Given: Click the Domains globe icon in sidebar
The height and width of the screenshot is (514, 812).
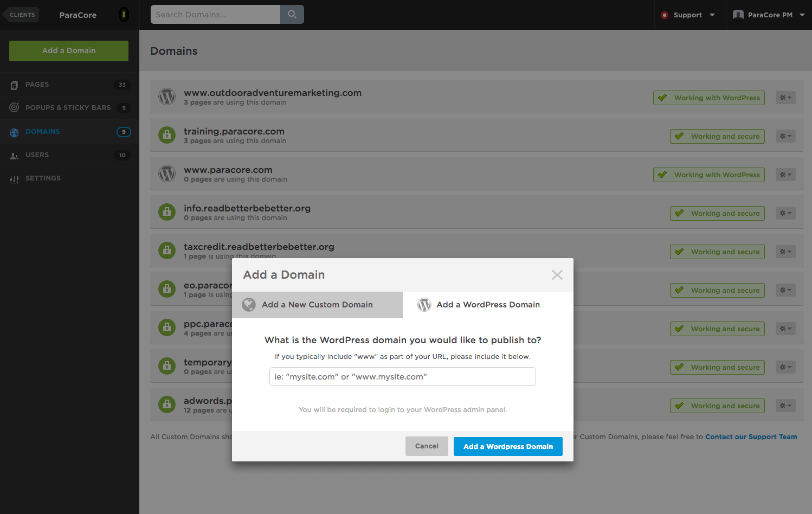Looking at the screenshot, I should pos(15,132).
